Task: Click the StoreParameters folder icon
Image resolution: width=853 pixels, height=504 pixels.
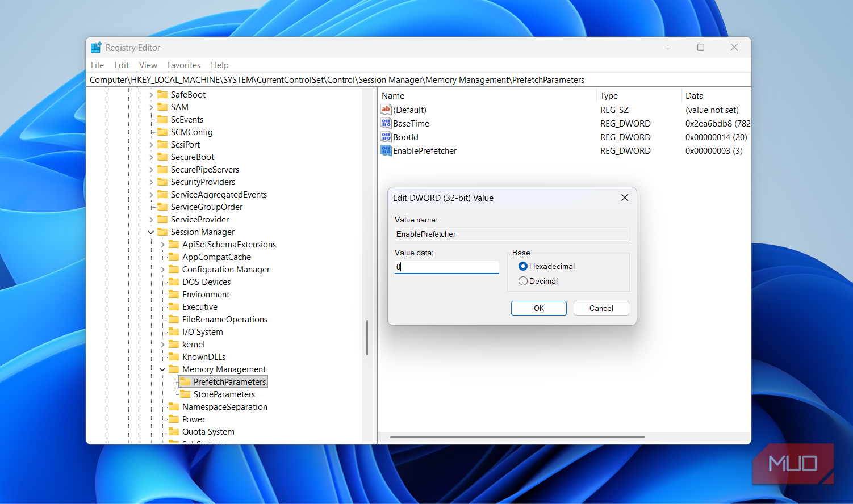Action: click(185, 394)
